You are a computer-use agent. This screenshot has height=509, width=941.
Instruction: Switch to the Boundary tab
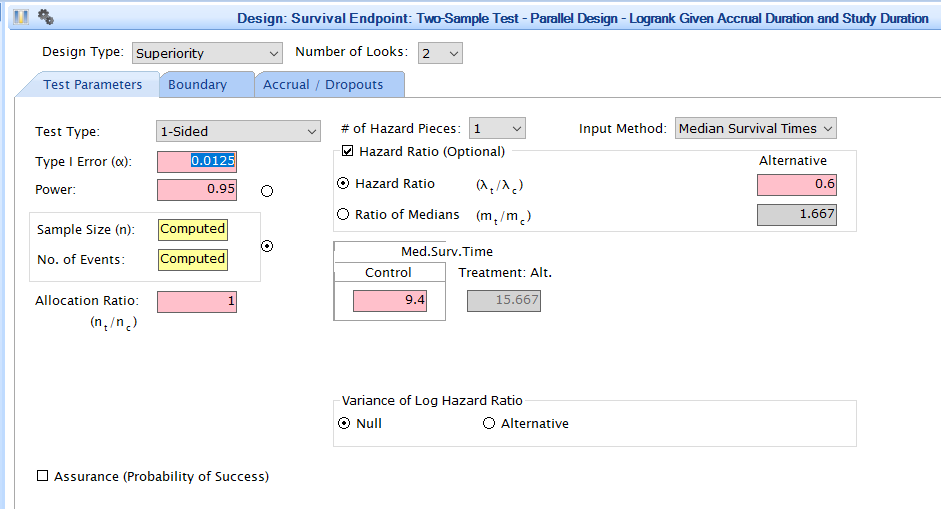[197, 85]
